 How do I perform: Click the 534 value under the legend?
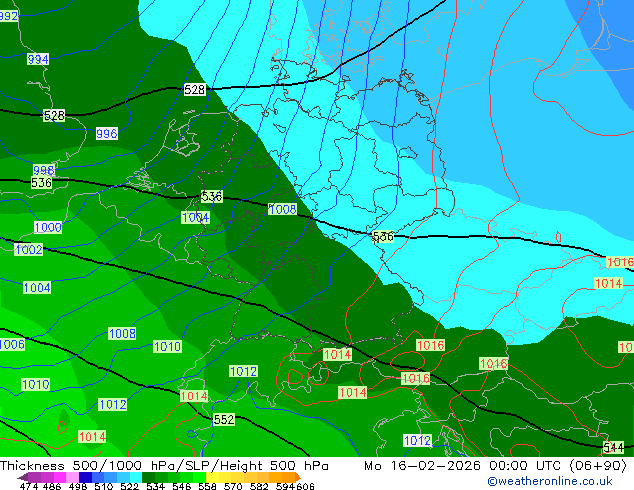[x=155, y=486]
